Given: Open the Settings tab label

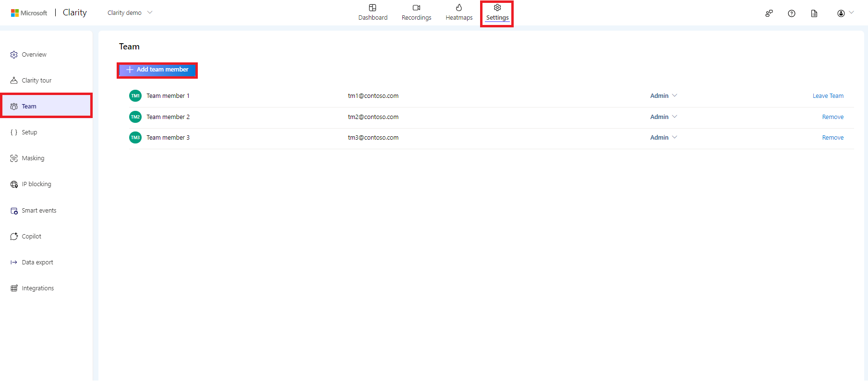Looking at the screenshot, I should [497, 18].
